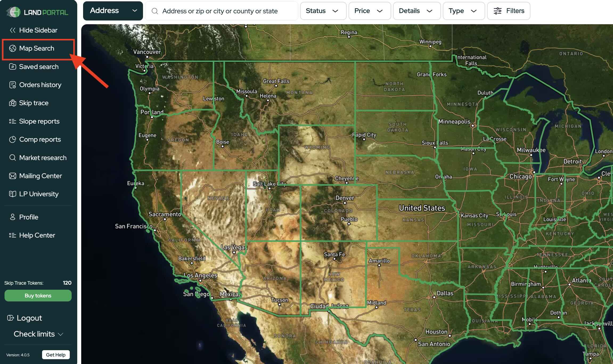Click the LP University book icon

pyautogui.click(x=13, y=194)
